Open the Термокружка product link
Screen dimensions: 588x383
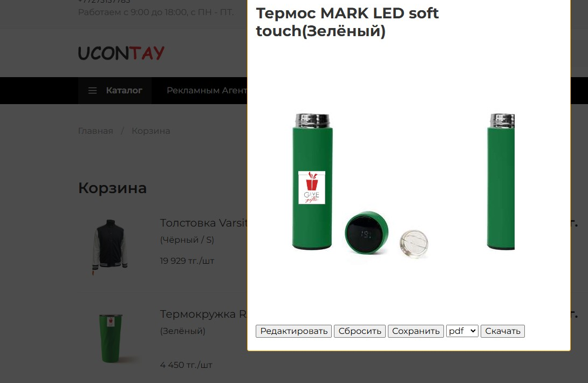click(203, 314)
